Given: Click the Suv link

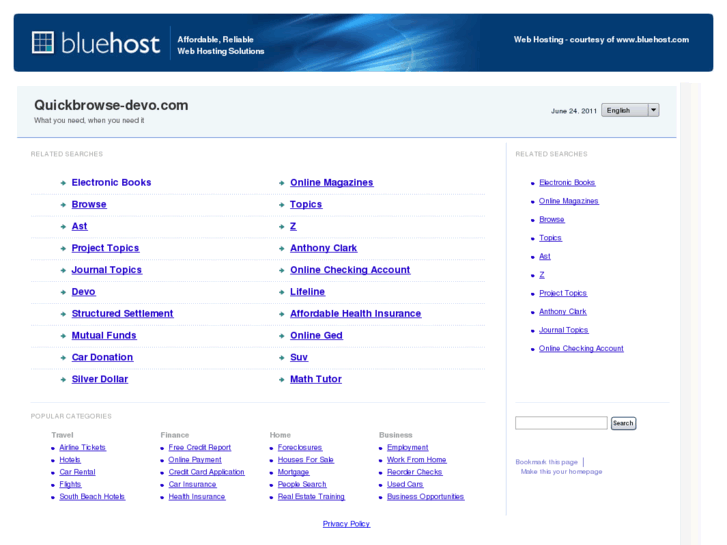Looking at the screenshot, I should [x=299, y=357].
